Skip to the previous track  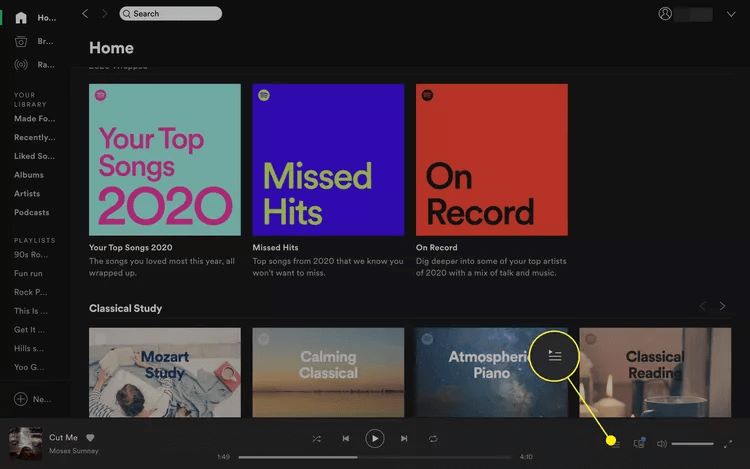coord(346,438)
